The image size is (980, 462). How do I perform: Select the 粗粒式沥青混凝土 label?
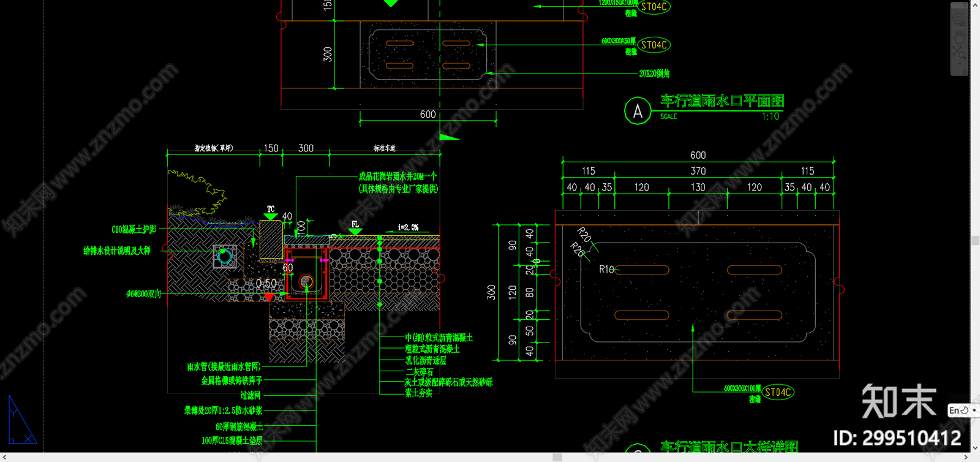(432, 349)
